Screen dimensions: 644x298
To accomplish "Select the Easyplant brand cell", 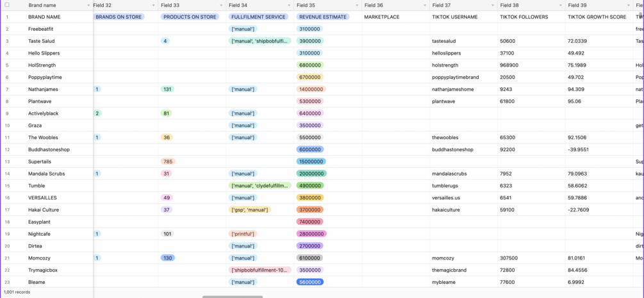I will [60, 222].
